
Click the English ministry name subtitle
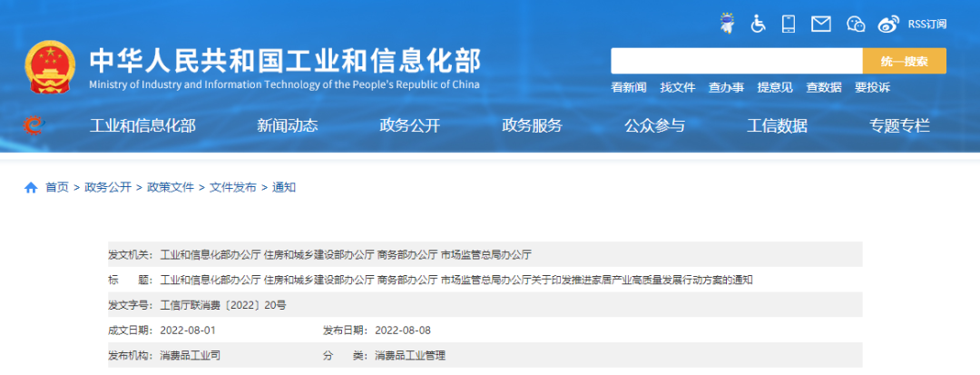point(284,85)
